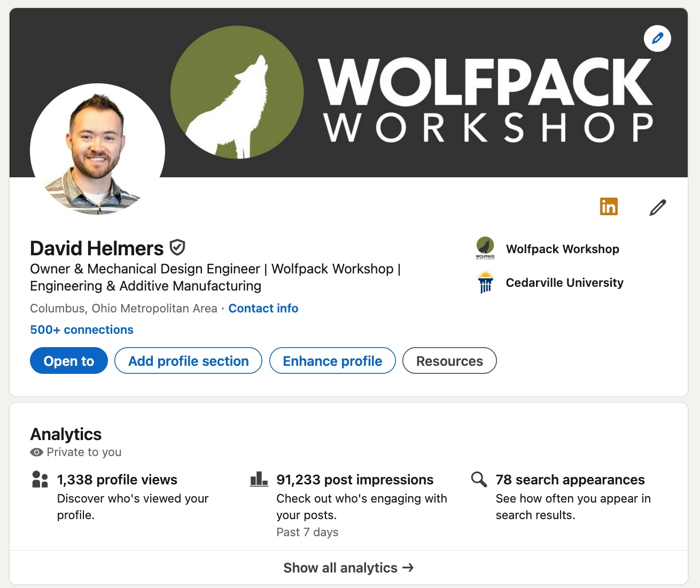This screenshot has width=700, height=588.
Task: Open the Wolfpack Workshop company link
Action: pos(562,249)
